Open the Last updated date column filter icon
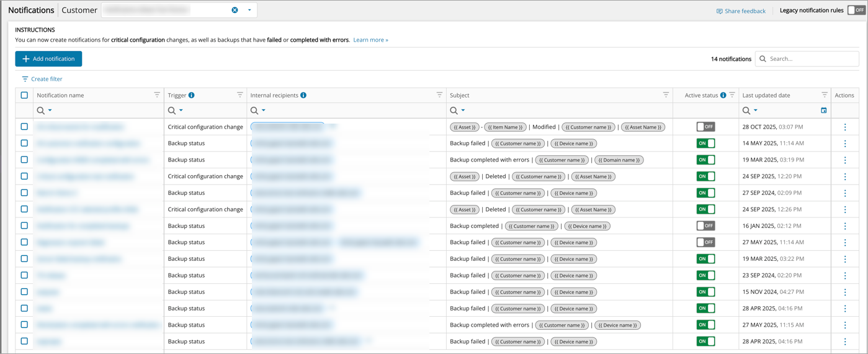 [825, 95]
